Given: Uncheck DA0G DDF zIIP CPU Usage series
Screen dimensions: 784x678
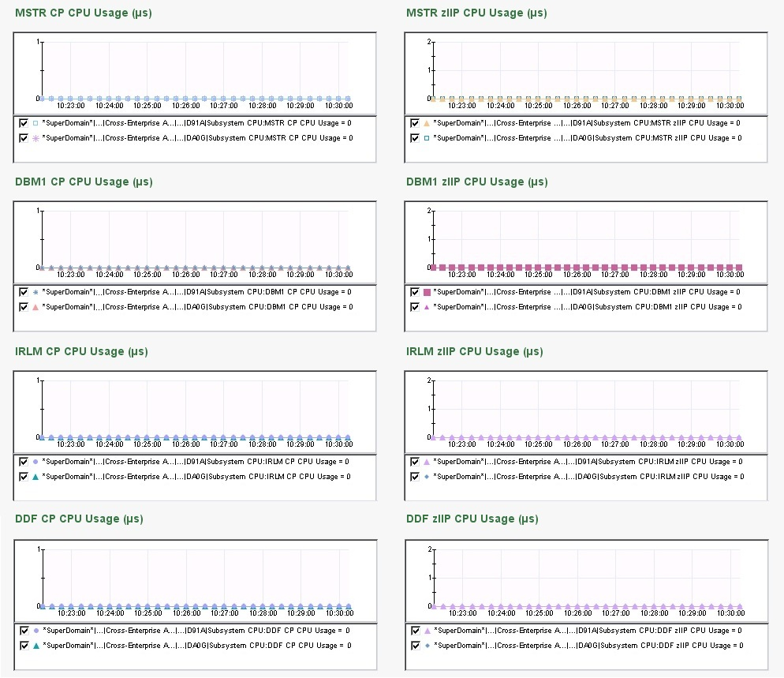Looking at the screenshot, I should [416, 646].
